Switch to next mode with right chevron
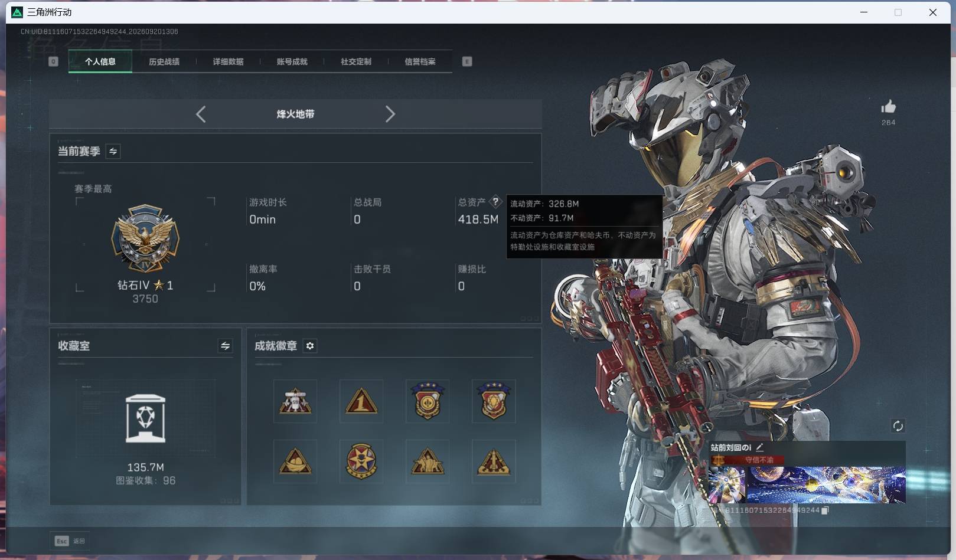 point(390,114)
